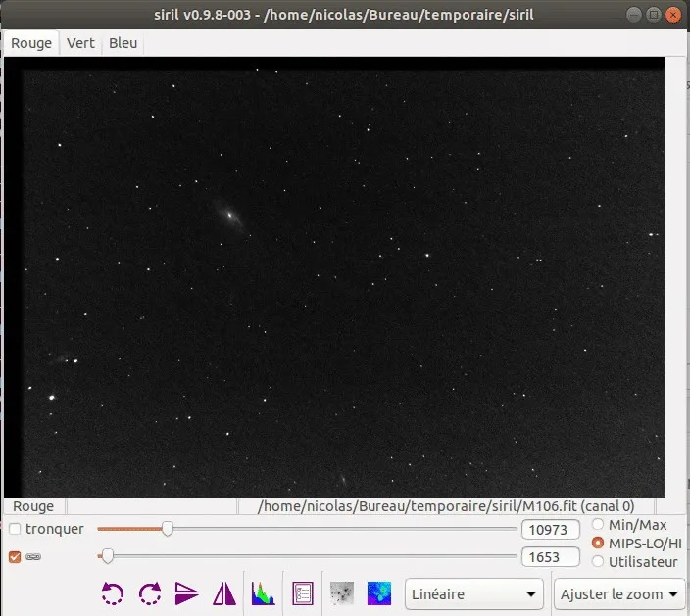
Task: Open the histogram tool
Action: coord(263,593)
